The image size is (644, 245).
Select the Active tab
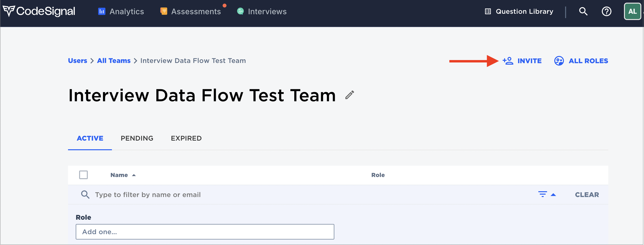coord(90,138)
